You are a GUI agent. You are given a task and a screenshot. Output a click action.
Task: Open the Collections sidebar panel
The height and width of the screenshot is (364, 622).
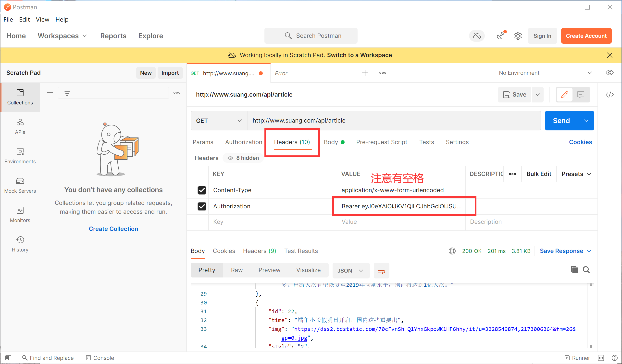(20, 97)
